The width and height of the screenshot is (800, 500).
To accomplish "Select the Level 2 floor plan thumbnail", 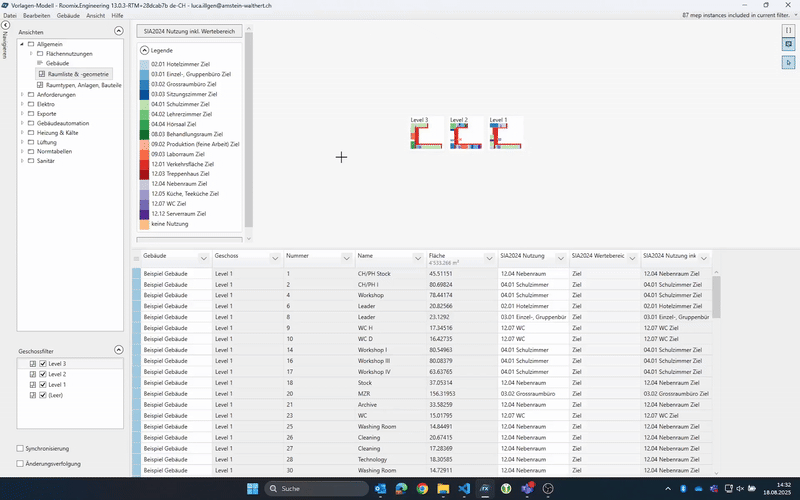I will 466,133.
